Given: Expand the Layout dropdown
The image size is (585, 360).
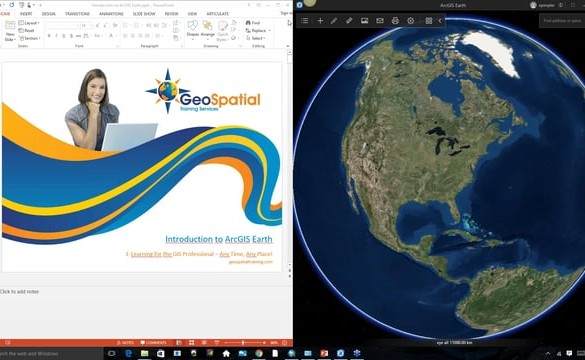Looking at the screenshot, I should click(x=29, y=23).
